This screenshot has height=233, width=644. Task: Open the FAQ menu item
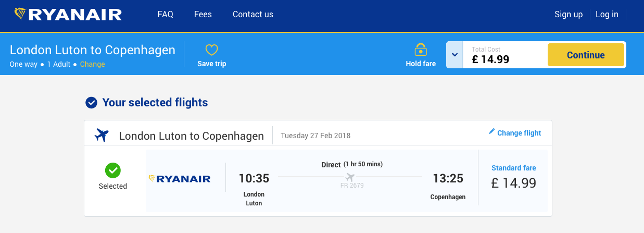[x=166, y=14]
